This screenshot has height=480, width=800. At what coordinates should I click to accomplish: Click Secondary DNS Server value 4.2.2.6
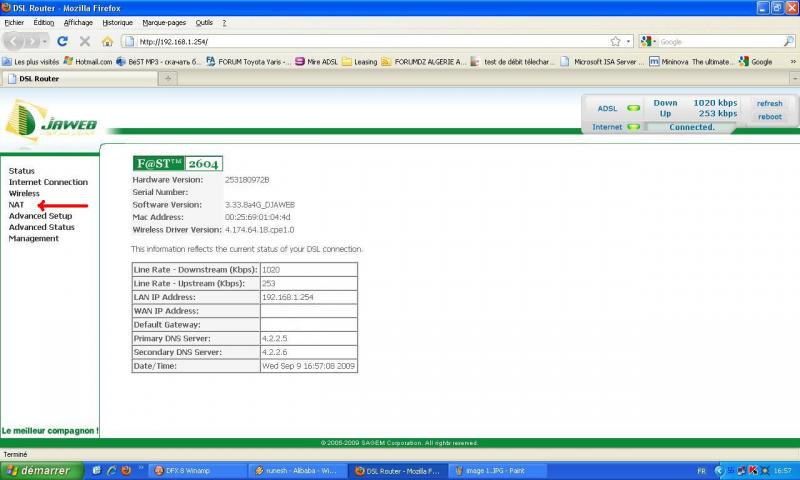274,352
